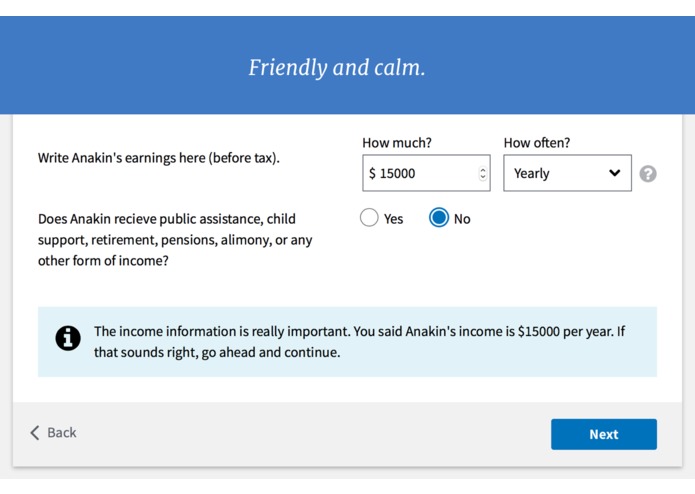The height and width of the screenshot is (494, 695).
Task: Select the No radio button
Action: (x=439, y=218)
